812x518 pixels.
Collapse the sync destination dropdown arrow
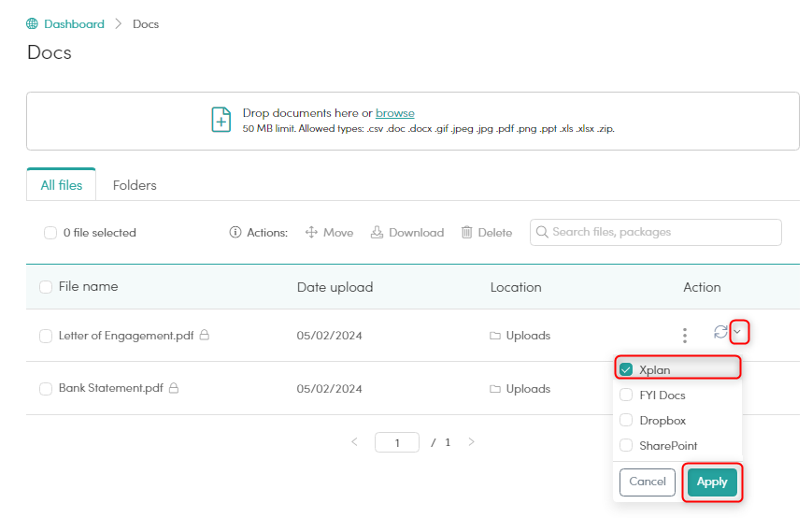click(738, 332)
